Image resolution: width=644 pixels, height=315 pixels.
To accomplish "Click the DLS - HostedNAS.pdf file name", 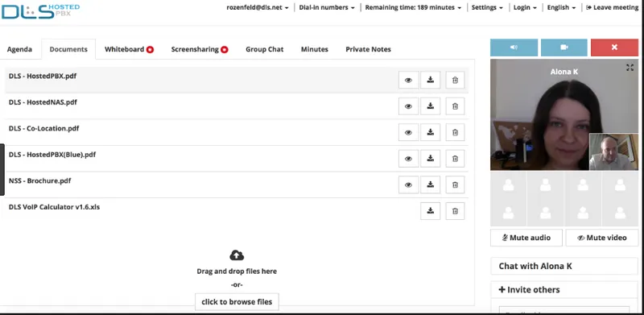I will point(43,102).
